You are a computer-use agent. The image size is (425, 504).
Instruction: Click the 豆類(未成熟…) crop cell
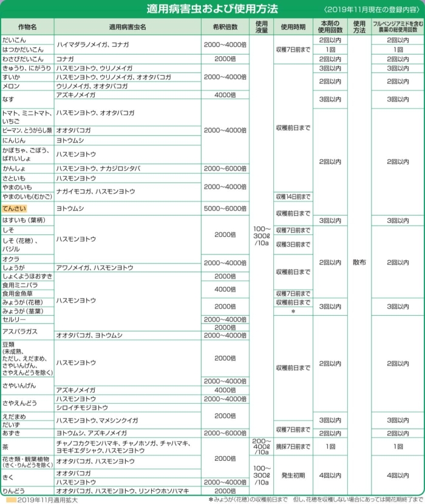27,359
